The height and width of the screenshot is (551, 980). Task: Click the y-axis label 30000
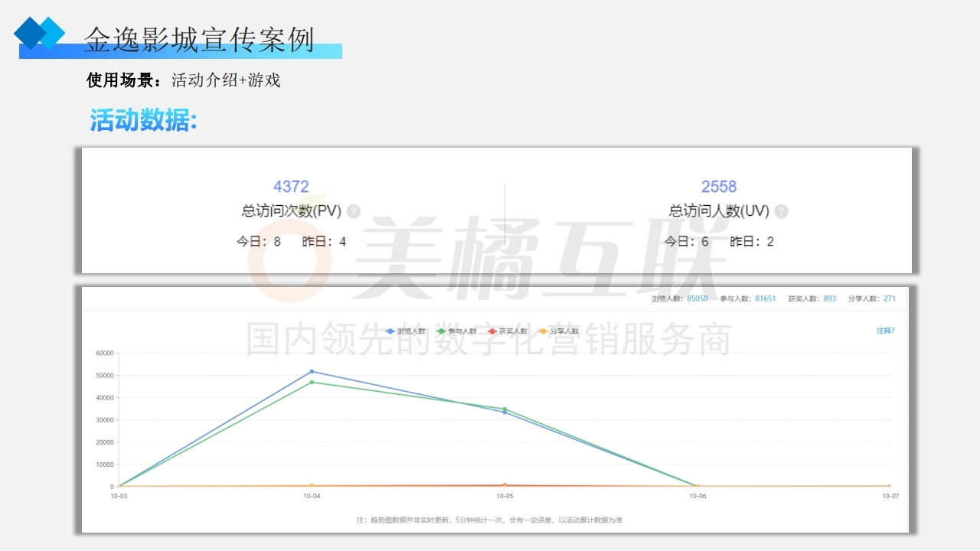[x=105, y=420]
